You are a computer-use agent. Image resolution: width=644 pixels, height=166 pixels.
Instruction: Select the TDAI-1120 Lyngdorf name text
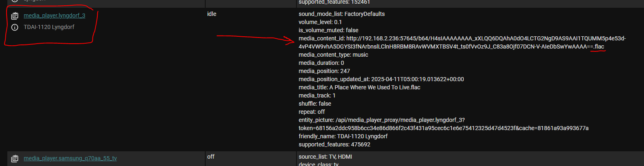coord(49,27)
